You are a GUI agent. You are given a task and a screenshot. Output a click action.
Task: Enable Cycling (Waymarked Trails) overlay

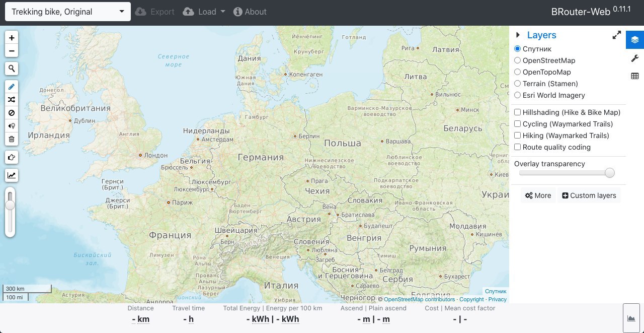(x=517, y=124)
